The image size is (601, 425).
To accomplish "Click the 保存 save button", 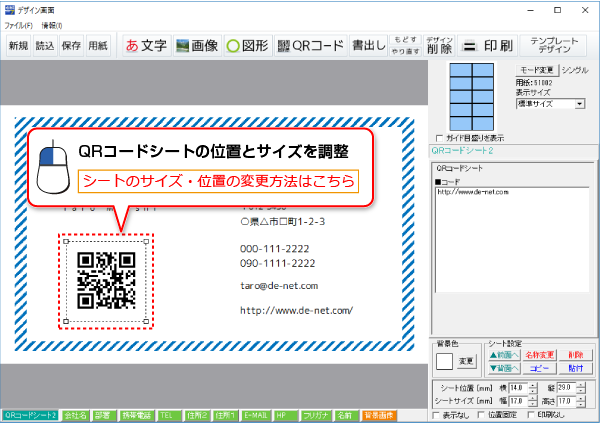I will coord(71,46).
